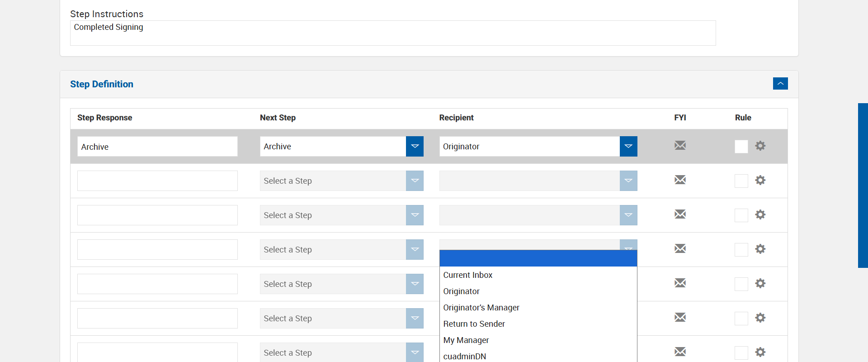Screen dimensions: 868x362
Task: Check the Rule checkbox in third row
Action: [x=741, y=215]
